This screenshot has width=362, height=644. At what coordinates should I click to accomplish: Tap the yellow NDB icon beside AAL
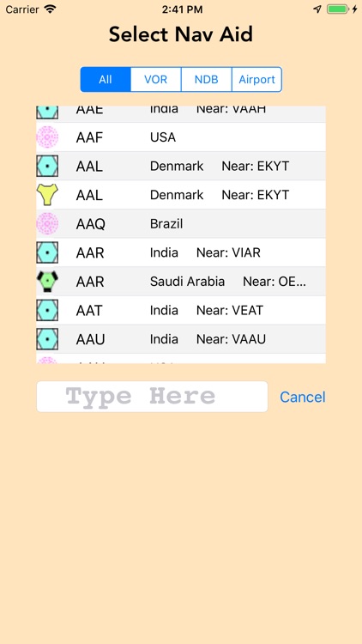(47, 195)
